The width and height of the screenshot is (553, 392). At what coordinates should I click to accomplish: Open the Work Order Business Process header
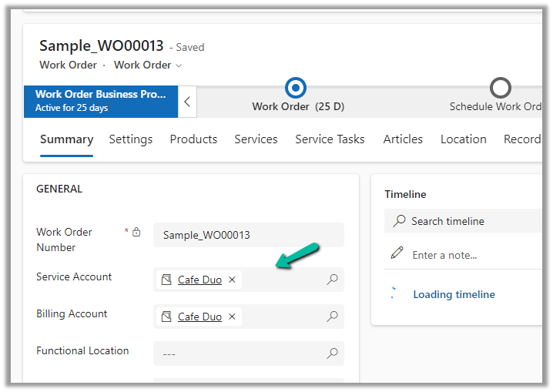tap(101, 101)
